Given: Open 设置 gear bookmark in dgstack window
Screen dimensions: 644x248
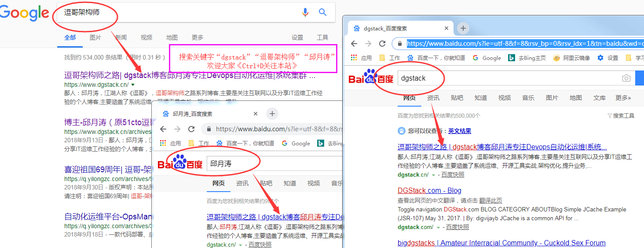Looking at the screenshot, I should 607,58.
